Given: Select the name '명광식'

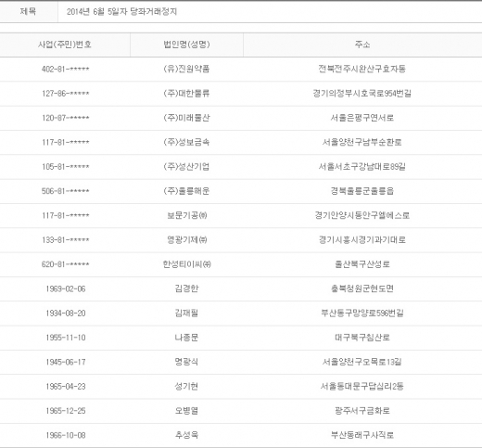Looking at the screenshot, I should click(x=186, y=362).
